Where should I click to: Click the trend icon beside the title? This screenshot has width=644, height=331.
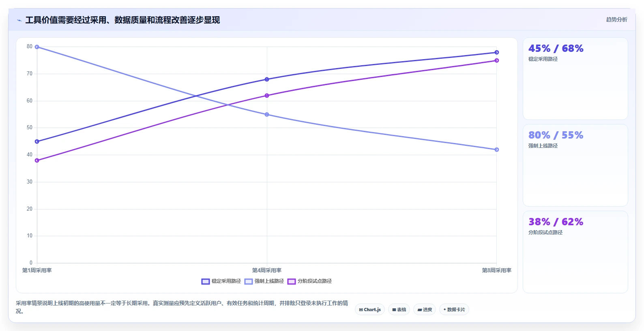[x=19, y=20]
